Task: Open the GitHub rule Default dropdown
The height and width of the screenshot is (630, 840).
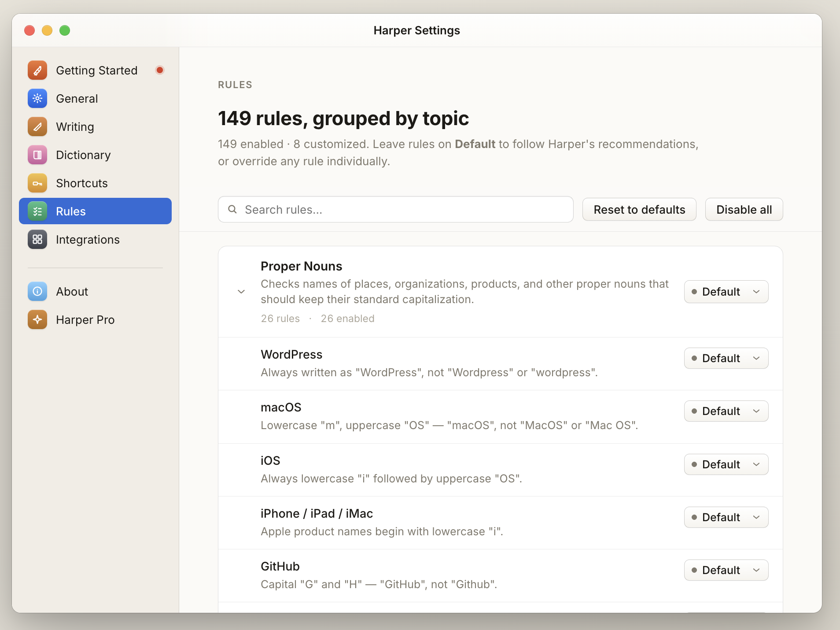Action: coord(726,570)
